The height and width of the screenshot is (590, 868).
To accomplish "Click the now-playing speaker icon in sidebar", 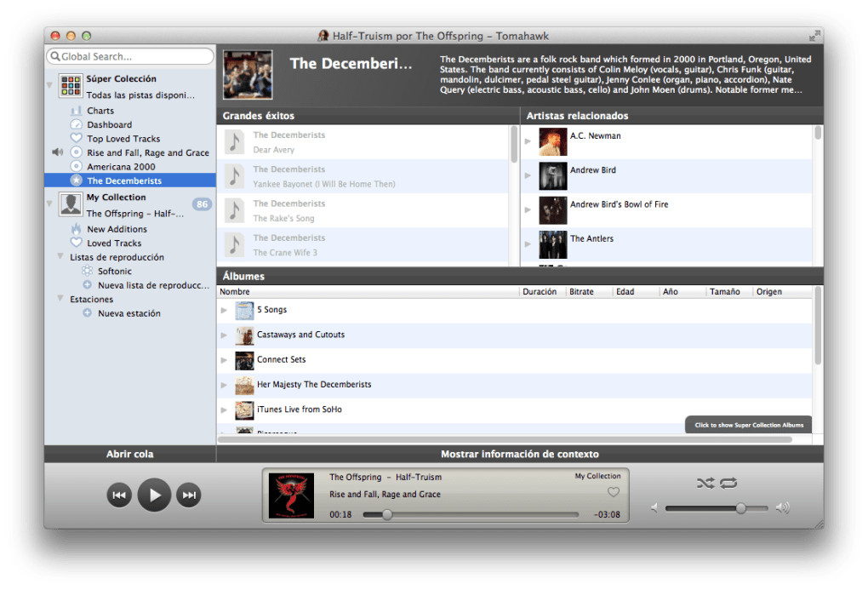I will coord(57,152).
